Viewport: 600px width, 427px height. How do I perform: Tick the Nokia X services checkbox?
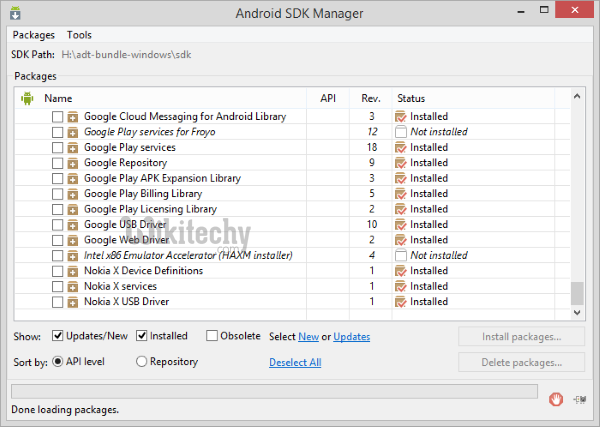[x=57, y=287]
